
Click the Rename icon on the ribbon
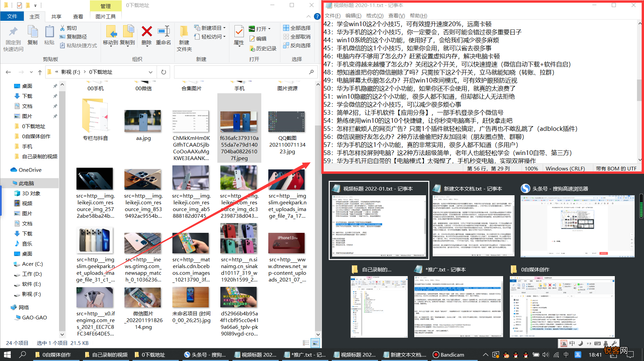click(x=163, y=35)
